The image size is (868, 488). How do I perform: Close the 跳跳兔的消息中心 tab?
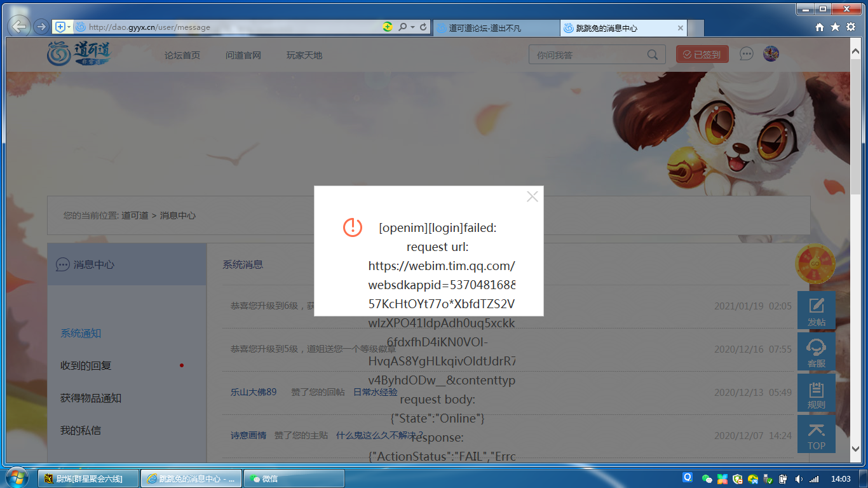(681, 28)
